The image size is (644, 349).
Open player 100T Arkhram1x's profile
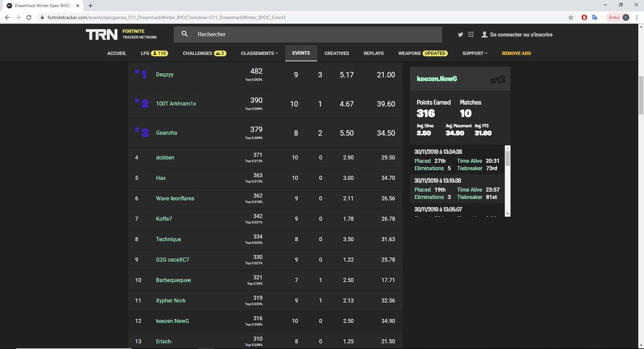[176, 104]
